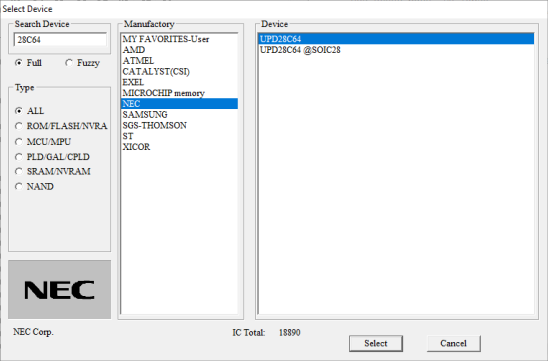Click the Select button
Screen dimensions: 548x361
[376, 344]
